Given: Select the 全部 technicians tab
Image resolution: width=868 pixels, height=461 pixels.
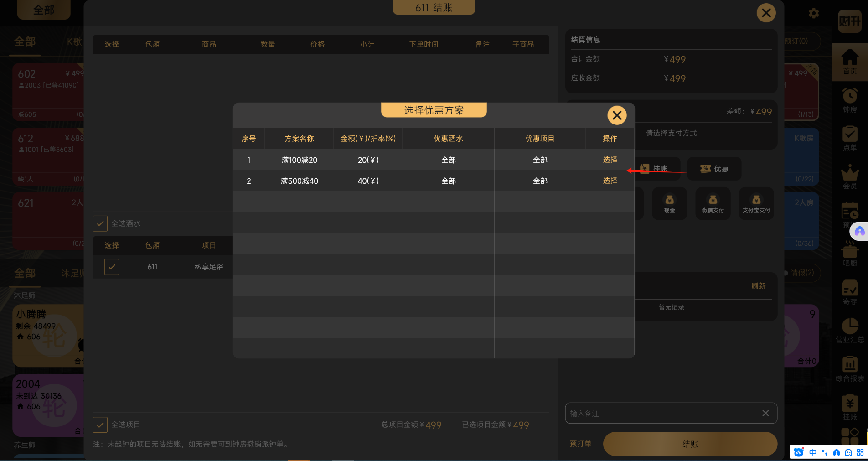Looking at the screenshot, I should [25, 273].
